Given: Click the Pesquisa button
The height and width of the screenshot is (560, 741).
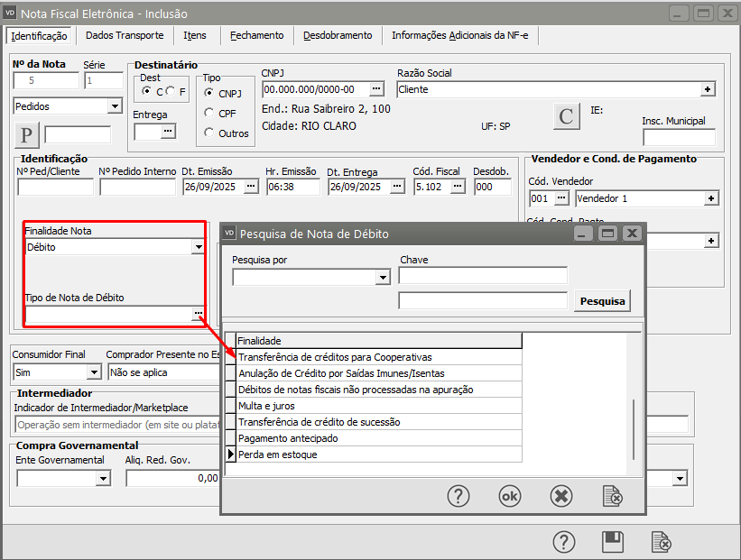Looking at the screenshot, I should click(601, 300).
